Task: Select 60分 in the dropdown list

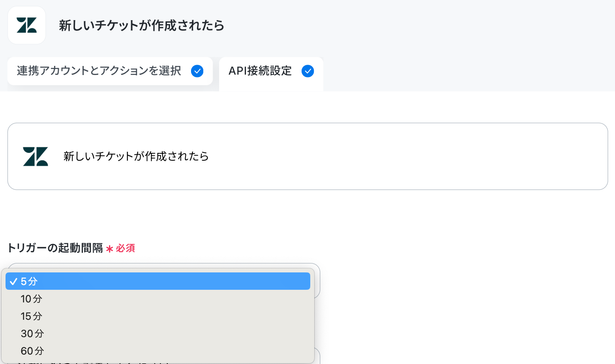Action: pyautogui.click(x=158, y=351)
